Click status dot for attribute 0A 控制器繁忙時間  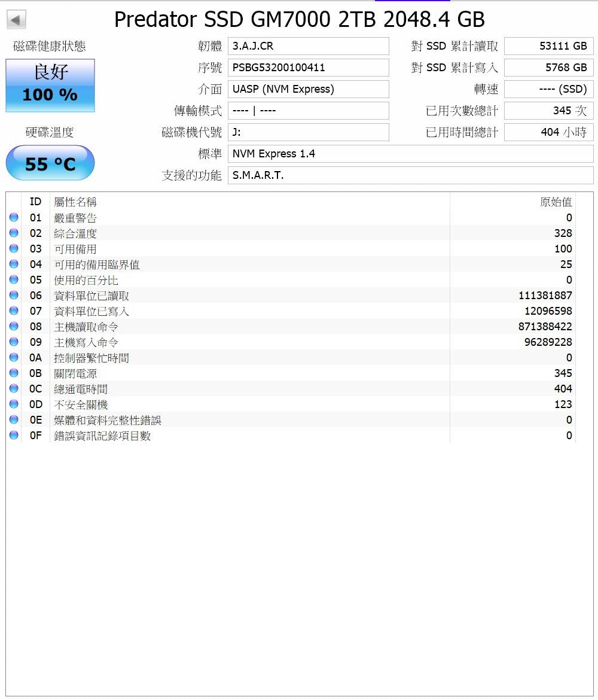pyautogui.click(x=14, y=357)
